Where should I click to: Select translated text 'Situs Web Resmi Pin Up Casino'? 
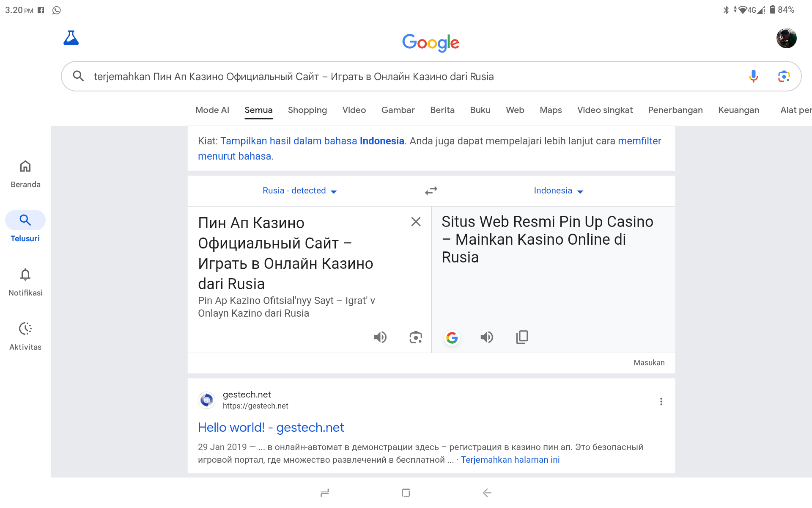[x=547, y=222]
